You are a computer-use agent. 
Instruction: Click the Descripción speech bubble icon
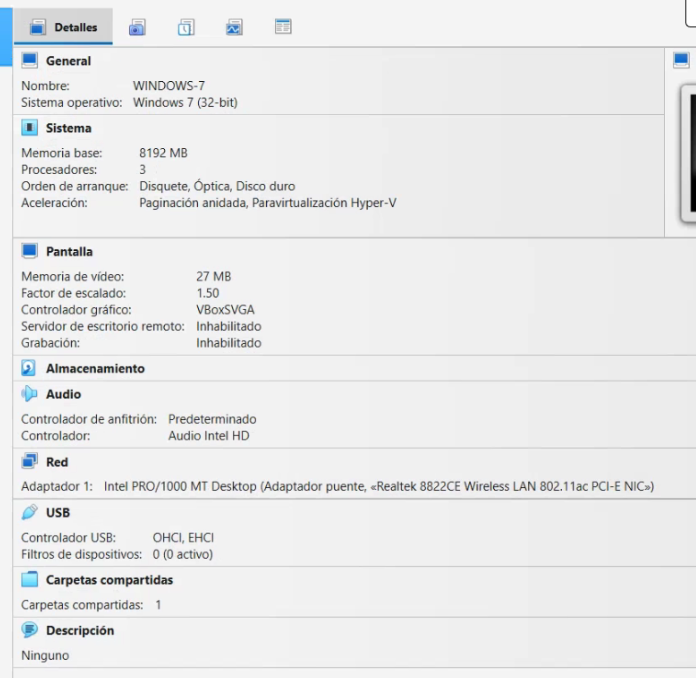coord(30,630)
